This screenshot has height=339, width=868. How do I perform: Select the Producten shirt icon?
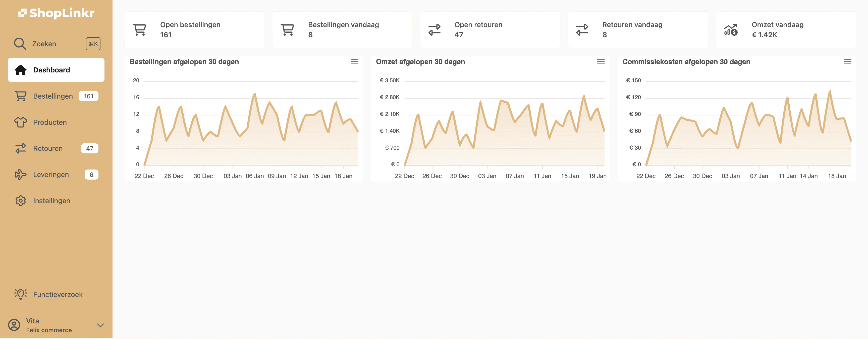click(x=20, y=122)
